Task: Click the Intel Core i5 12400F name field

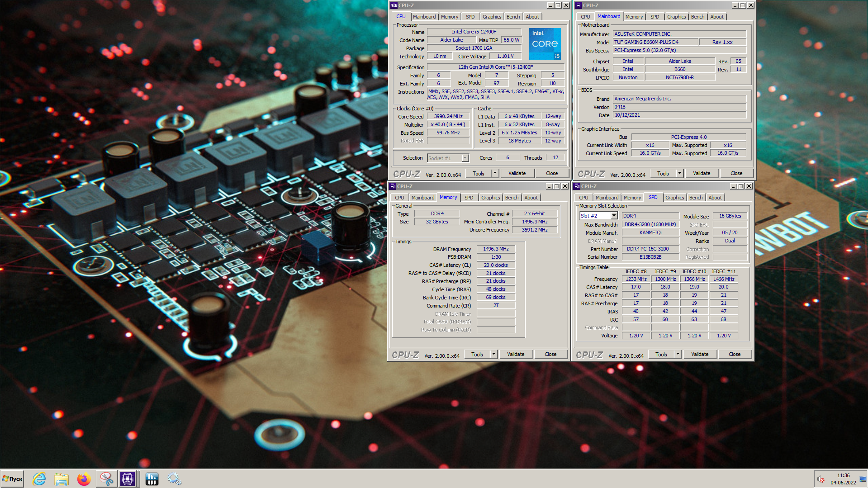Action: (x=474, y=32)
